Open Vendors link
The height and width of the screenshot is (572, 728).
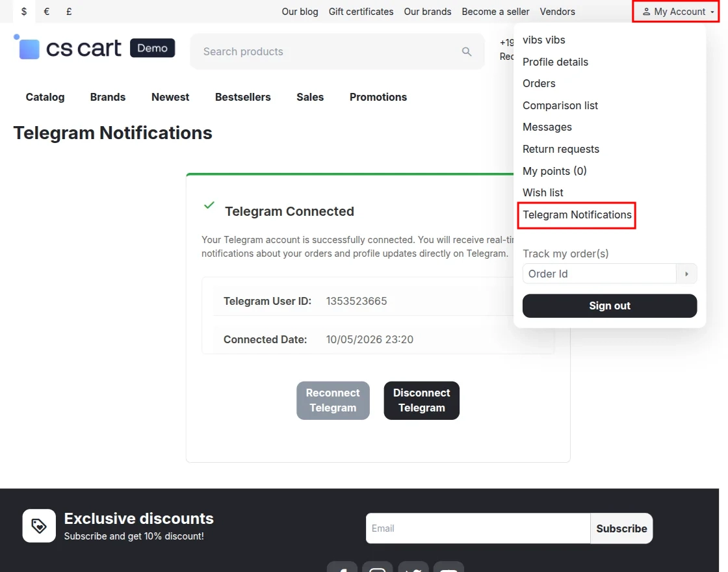coord(557,12)
